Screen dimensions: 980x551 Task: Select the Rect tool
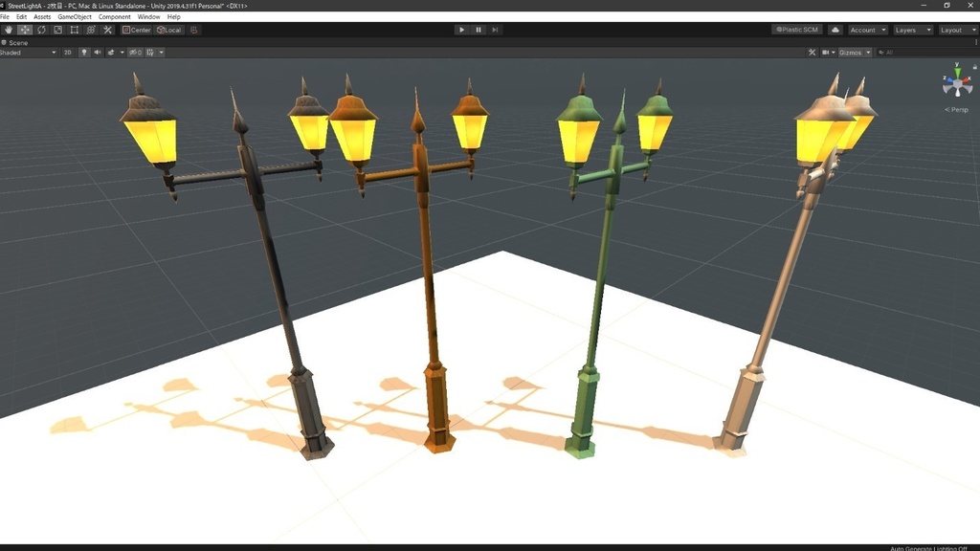pos(75,30)
